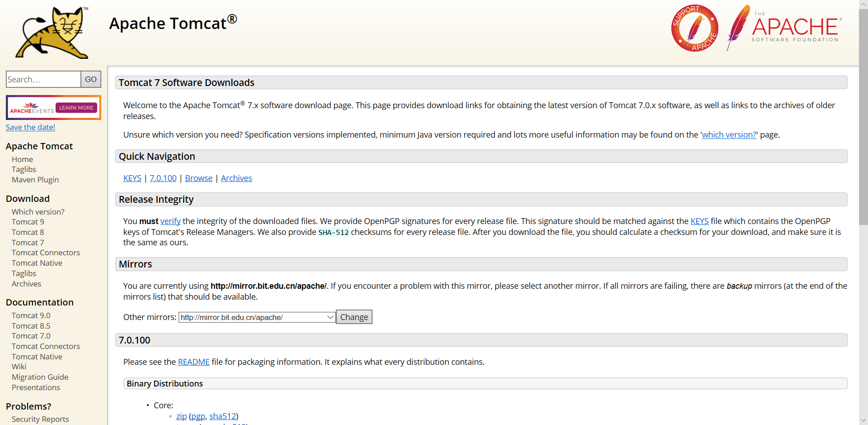Select Tomcat 9 in Download sidebar
This screenshot has width=868, height=425.
(x=28, y=222)
